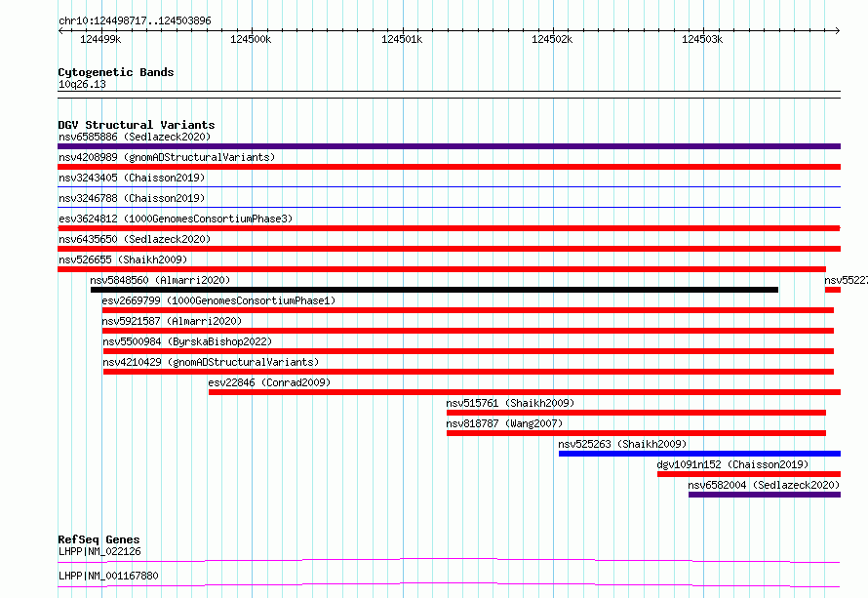
Task: Open the nsv818787 (Wang2007) variant
Action: (x=636, y=433)
